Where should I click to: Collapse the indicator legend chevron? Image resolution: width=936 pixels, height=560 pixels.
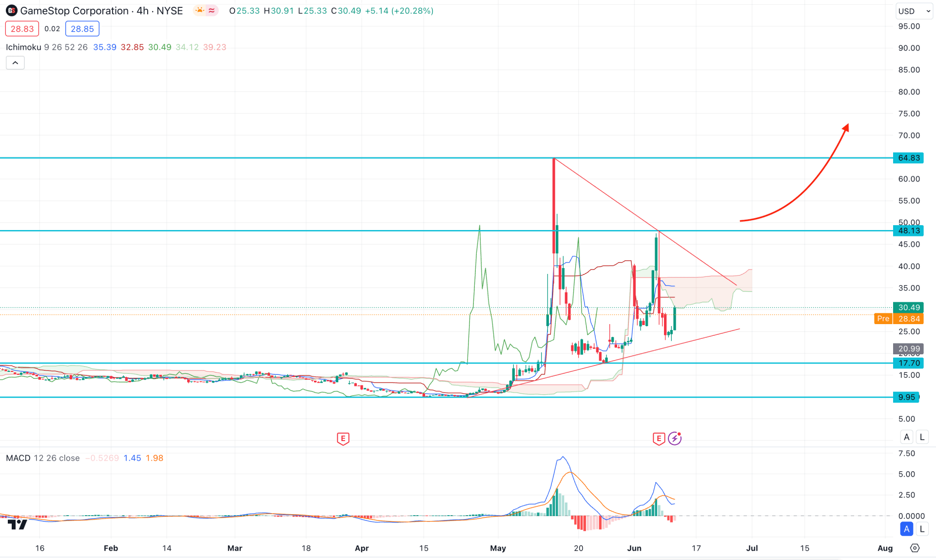(15, 63)
